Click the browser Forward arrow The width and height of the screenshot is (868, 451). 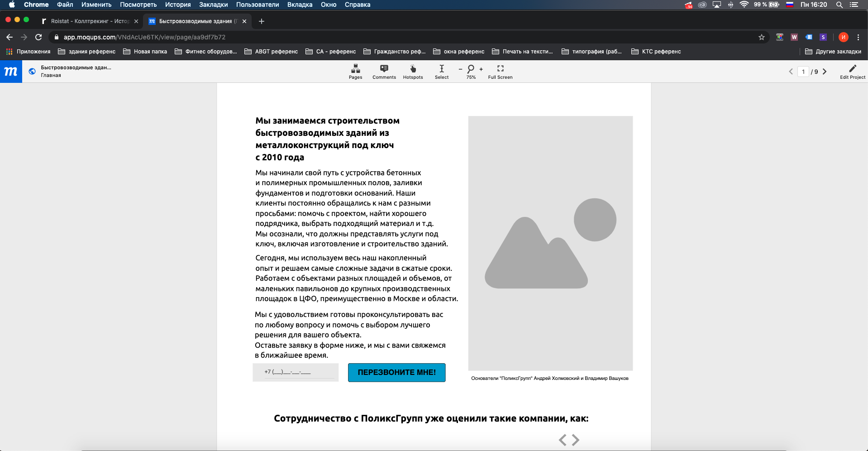[x=24, y=37]
